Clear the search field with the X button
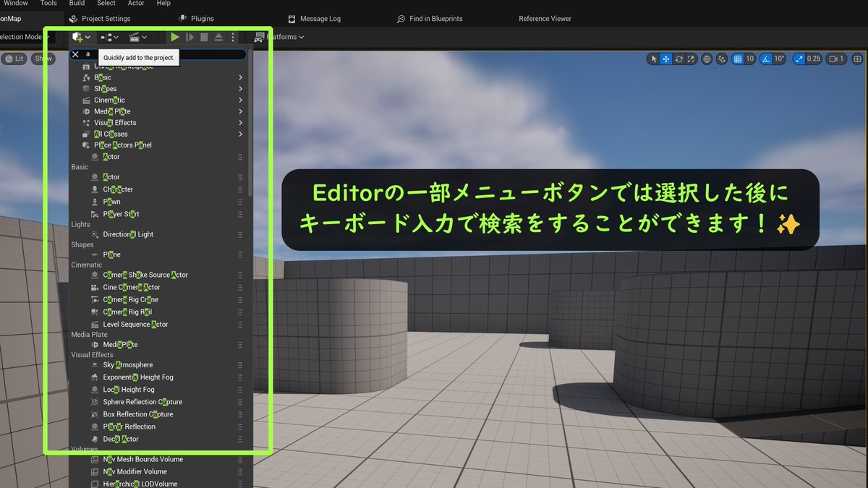The width and height of the screenshot is (868, 488). click(x=75, y=53)
